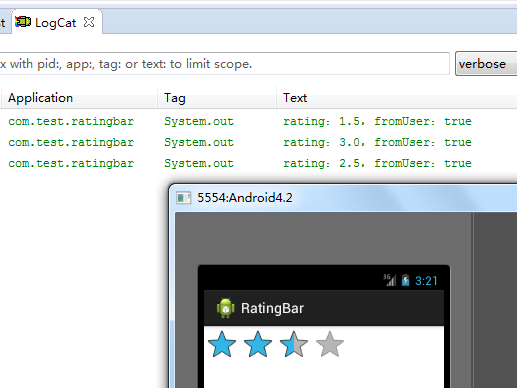Image resolution: width=517 pixels, height=388 pixels.
Task: Tap the second star in the RatingBar
Action: click(x=258, y=344)
